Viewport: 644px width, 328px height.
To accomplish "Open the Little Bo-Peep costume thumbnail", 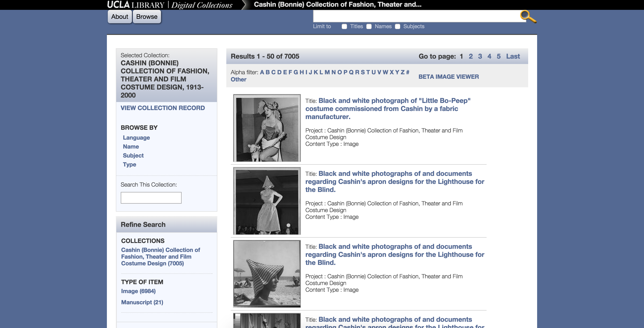I will click(x=267, y=128).
